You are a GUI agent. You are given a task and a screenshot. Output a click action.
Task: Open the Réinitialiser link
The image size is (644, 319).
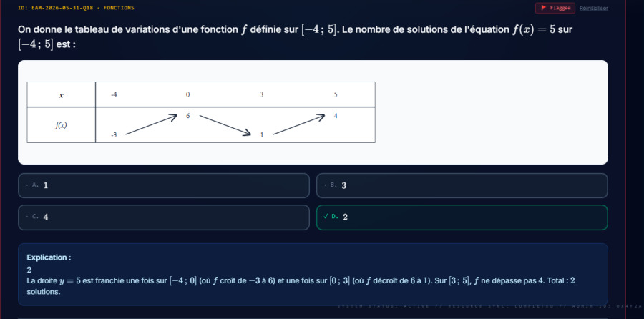tap(593, 8)
